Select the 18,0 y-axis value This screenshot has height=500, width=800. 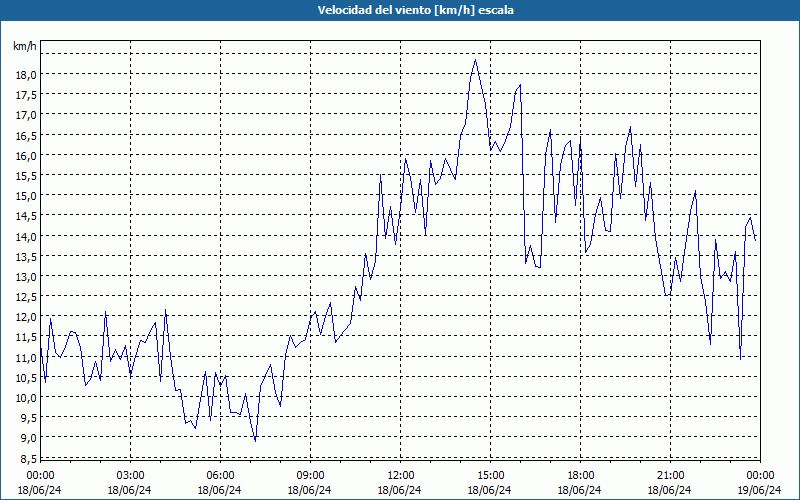[x=26, y=75]
